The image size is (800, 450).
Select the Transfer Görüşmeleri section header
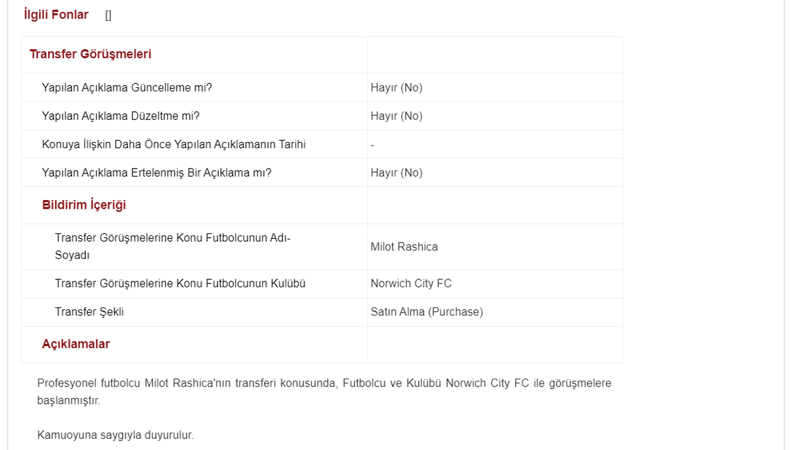[x=90, y=54]
